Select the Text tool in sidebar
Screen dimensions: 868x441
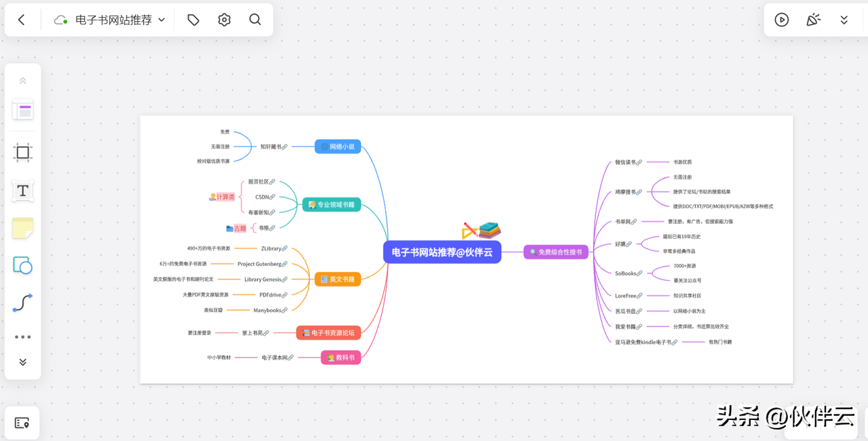point(22,191)
